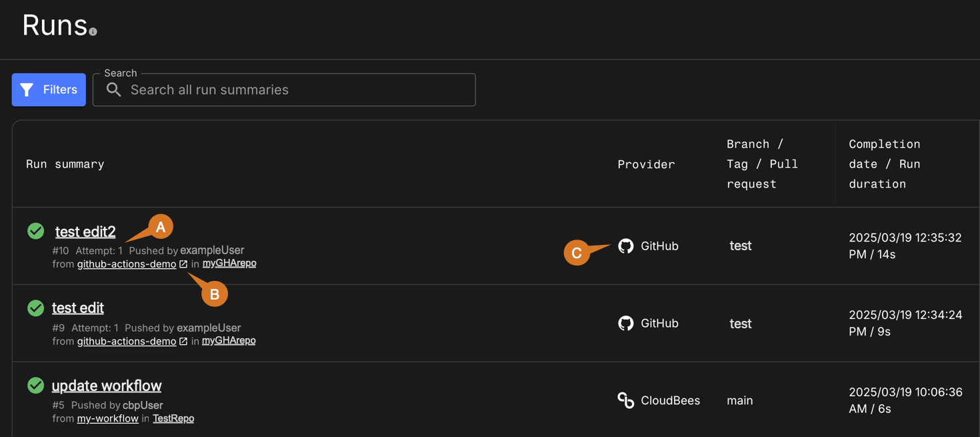Click the green success check for test edit
This screenshot has width=980, height=437.
tap(36, 308)
